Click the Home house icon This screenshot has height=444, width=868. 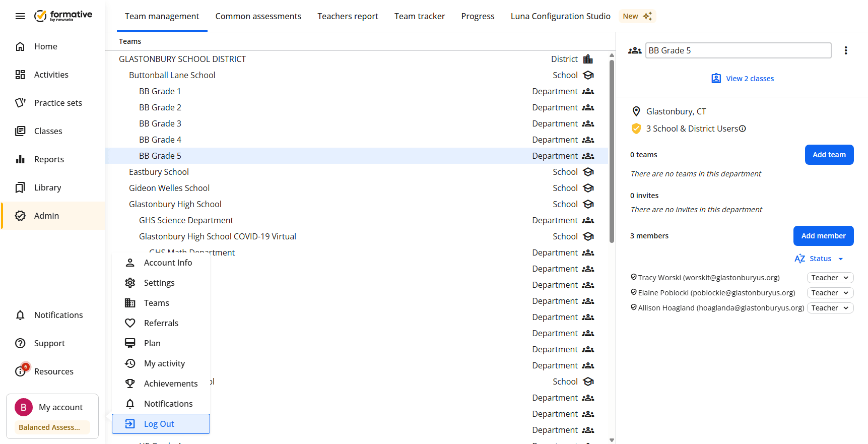(20, 46)
